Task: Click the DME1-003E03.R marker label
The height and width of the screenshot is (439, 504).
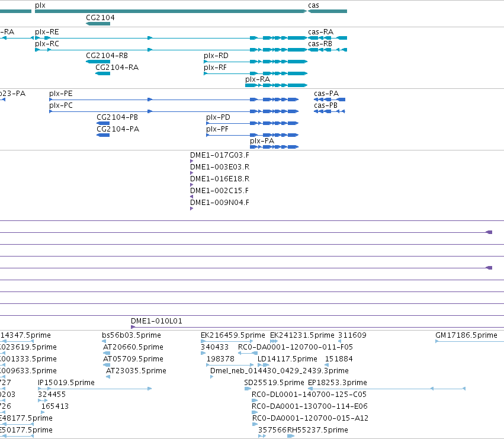Action: [220, 167]
